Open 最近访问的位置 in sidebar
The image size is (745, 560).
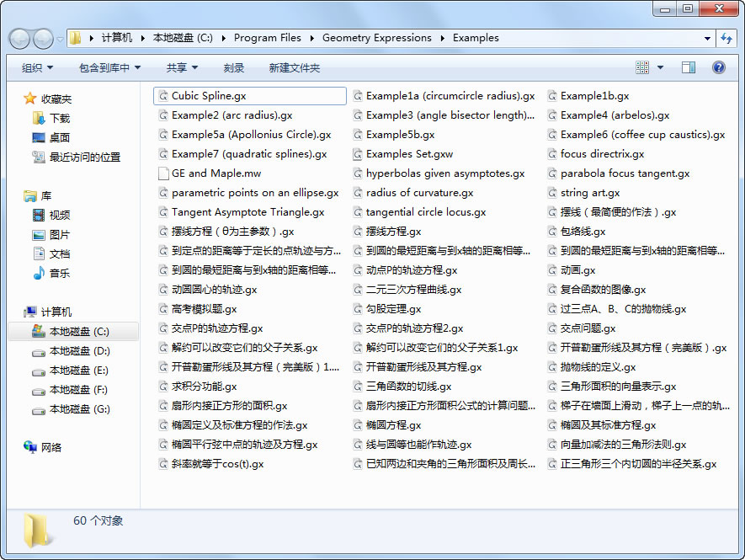[76, 157]
